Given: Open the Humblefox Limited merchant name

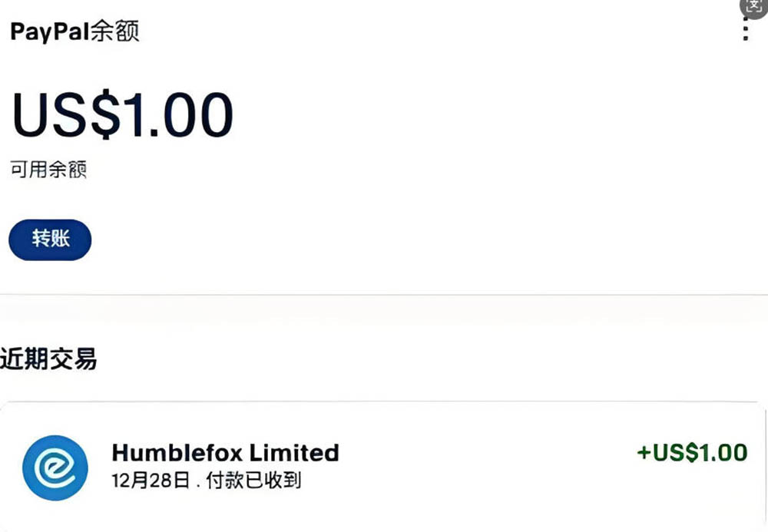Looking at the screenshot, I should click(225, 452).
